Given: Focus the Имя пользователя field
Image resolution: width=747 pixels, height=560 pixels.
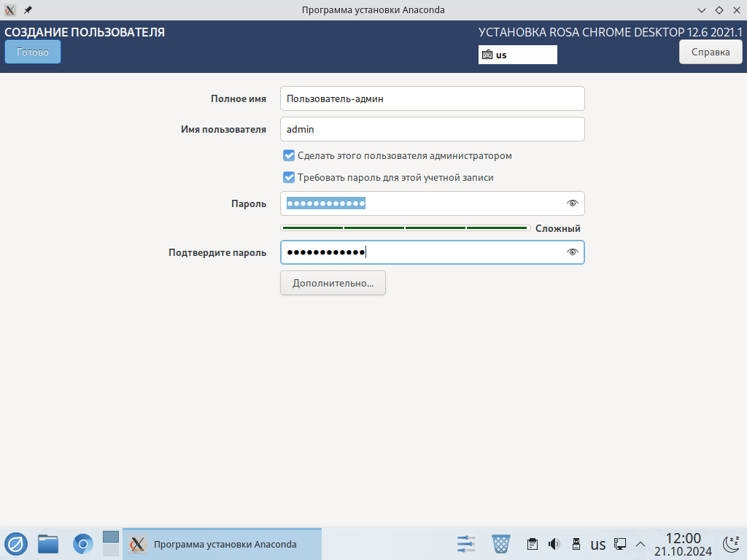Looking at the screenshot, I should 432,129.
